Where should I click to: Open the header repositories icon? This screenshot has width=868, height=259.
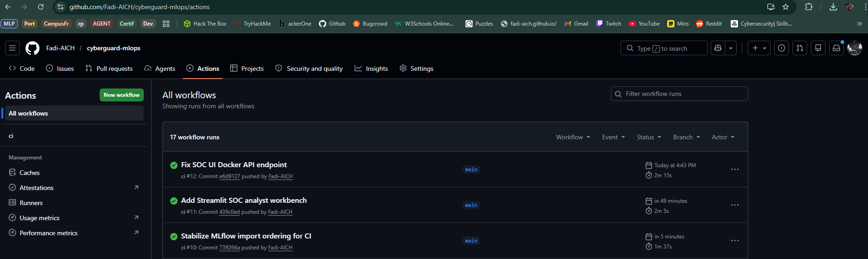pyautogui.click(x=818, y=48)
